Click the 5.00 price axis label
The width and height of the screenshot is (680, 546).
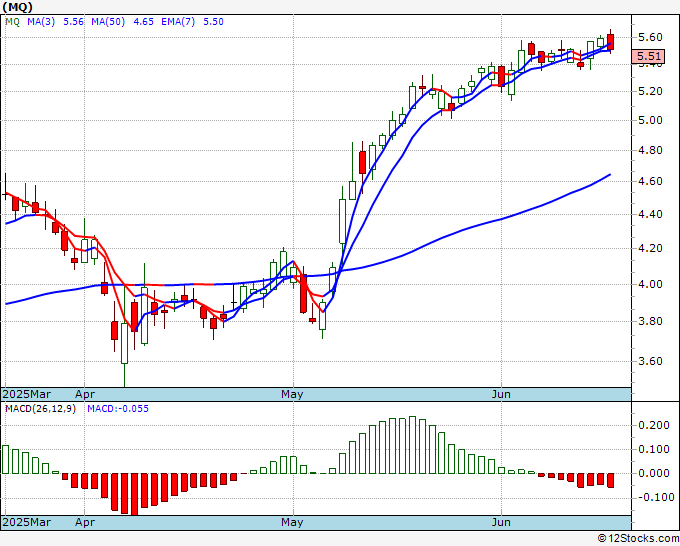[x=650, y=120]
